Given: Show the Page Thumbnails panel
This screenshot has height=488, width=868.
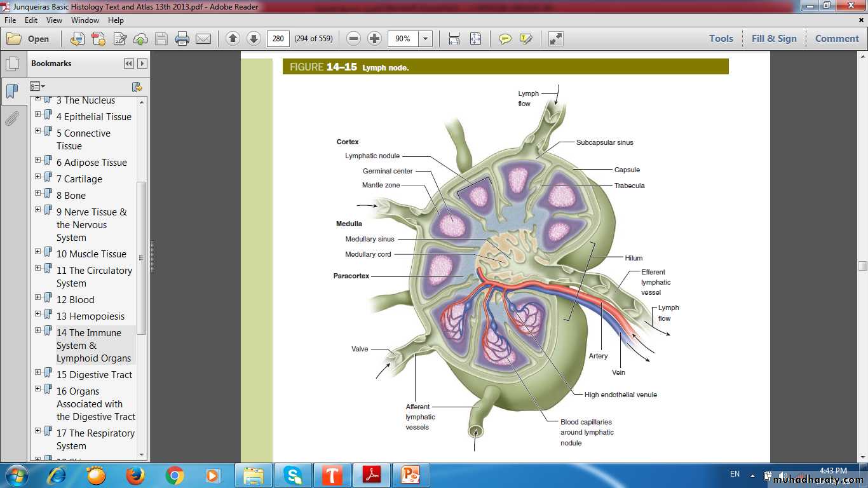Looking at the screenshot, I should (x=12, y=64).
